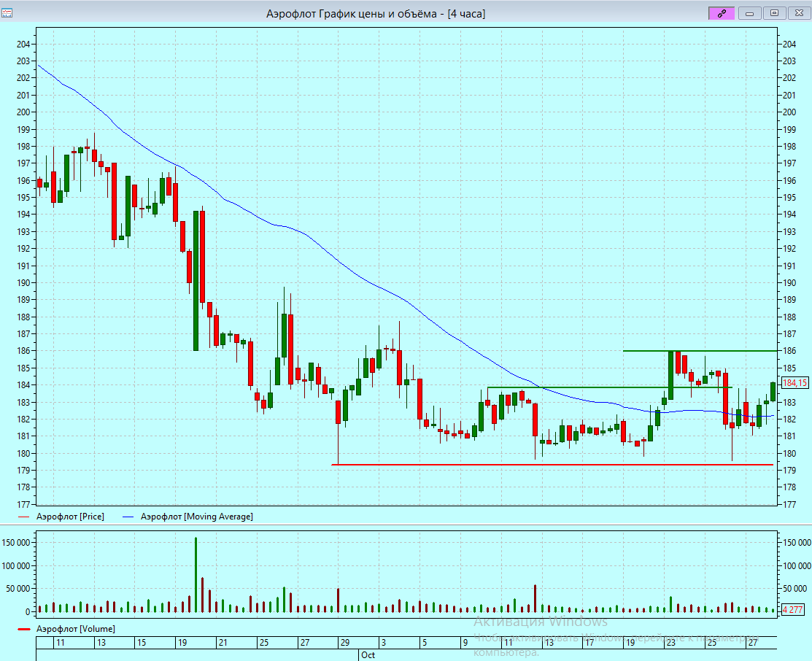Click the date label 29 on time axis
This screenshot has height=661, width=812.
click(x=345, y=642)
